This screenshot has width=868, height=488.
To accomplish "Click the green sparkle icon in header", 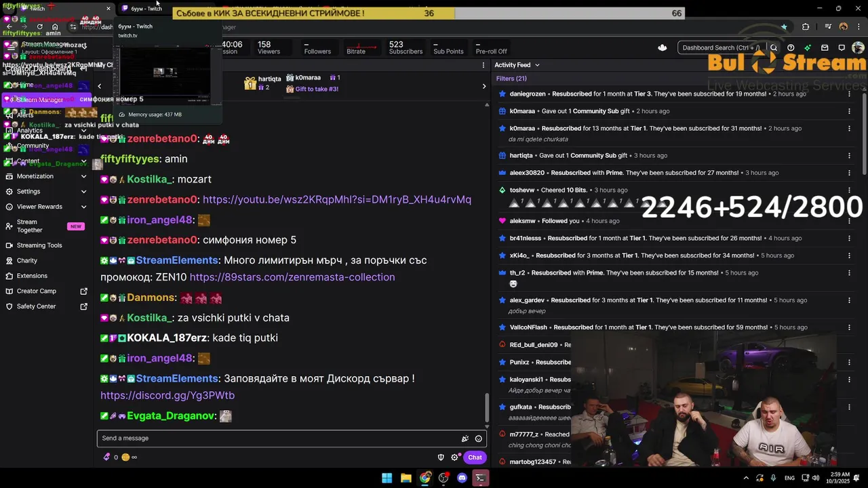I will point(808,48).
